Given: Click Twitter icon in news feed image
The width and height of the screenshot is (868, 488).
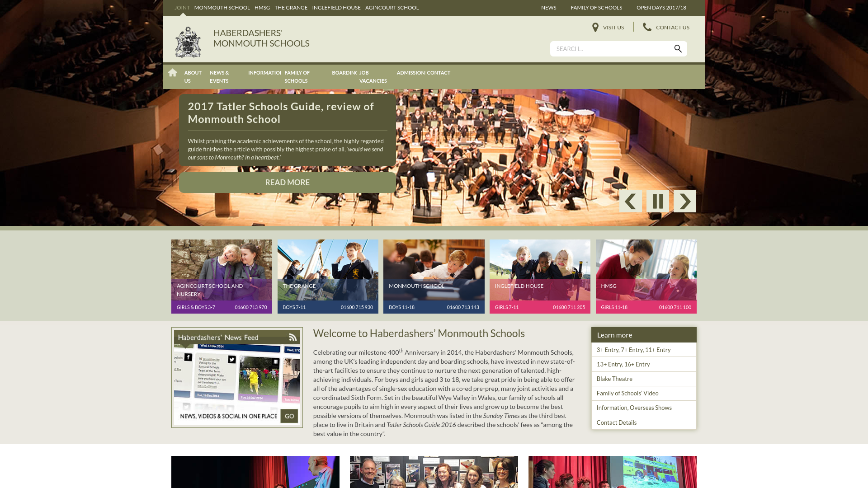Looking at the screenshot, I should tap(232, 359).
